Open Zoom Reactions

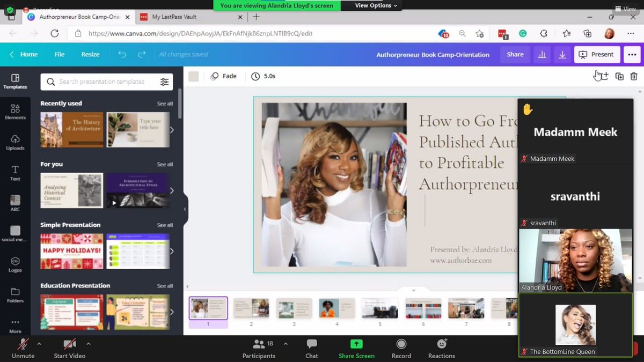pyautogui.click(x=442, y=348)
